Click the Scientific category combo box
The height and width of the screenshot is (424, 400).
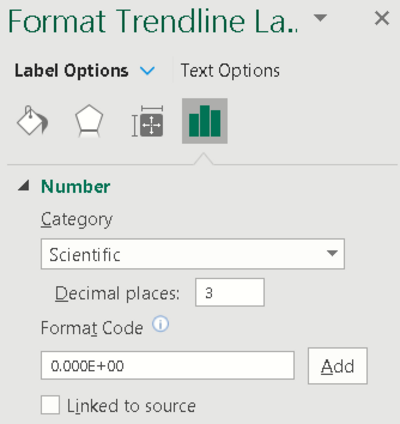coord(193,254)
